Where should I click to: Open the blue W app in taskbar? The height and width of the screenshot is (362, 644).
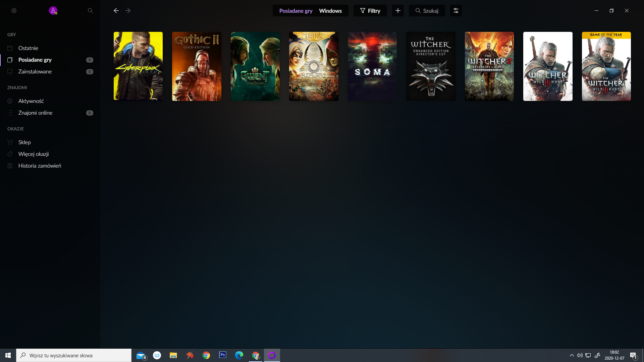(157, 355)
